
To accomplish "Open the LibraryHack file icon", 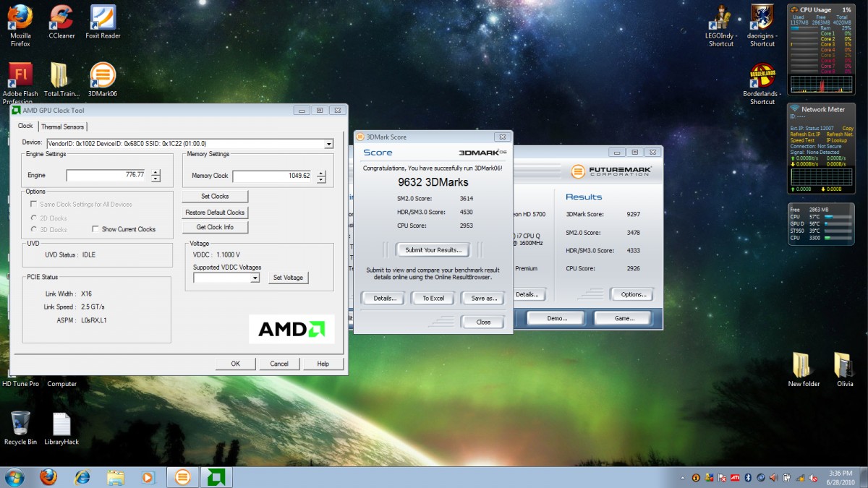I will coord(61,428).
